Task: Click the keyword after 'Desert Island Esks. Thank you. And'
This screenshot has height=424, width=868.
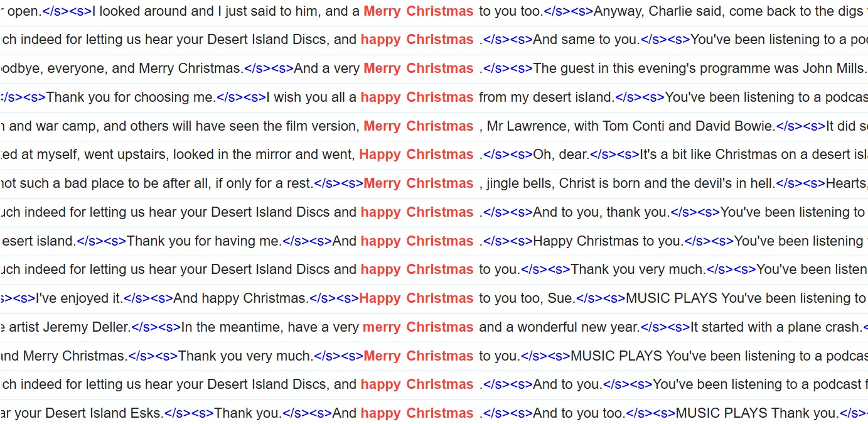Action: pyautogui.click(x=417, y=413)
